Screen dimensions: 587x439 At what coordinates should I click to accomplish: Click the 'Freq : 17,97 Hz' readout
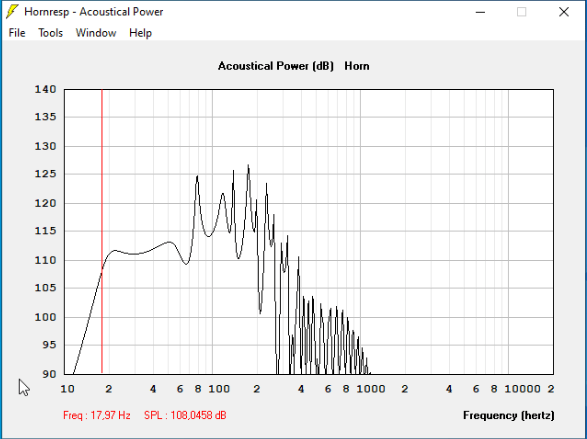(97, 415)
